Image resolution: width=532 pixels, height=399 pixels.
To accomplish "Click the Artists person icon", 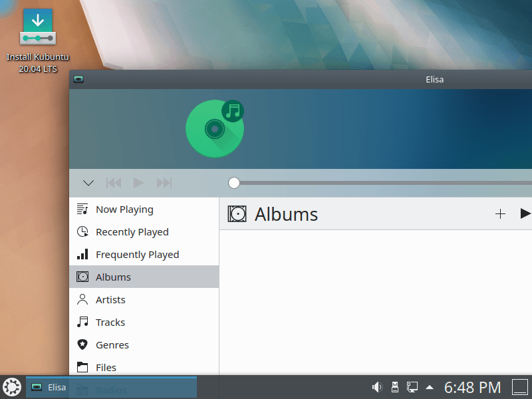I will [82, 300].
